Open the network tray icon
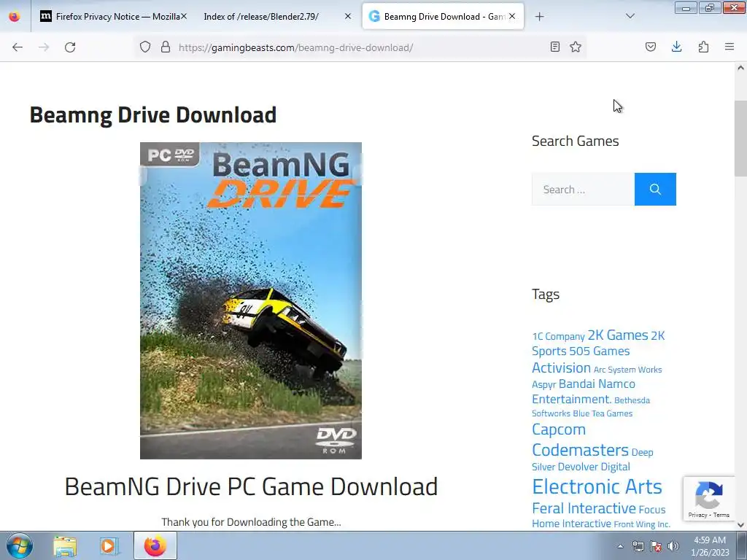Image resolution: width=747 pixels, height=560 pixels. [638, 546]
